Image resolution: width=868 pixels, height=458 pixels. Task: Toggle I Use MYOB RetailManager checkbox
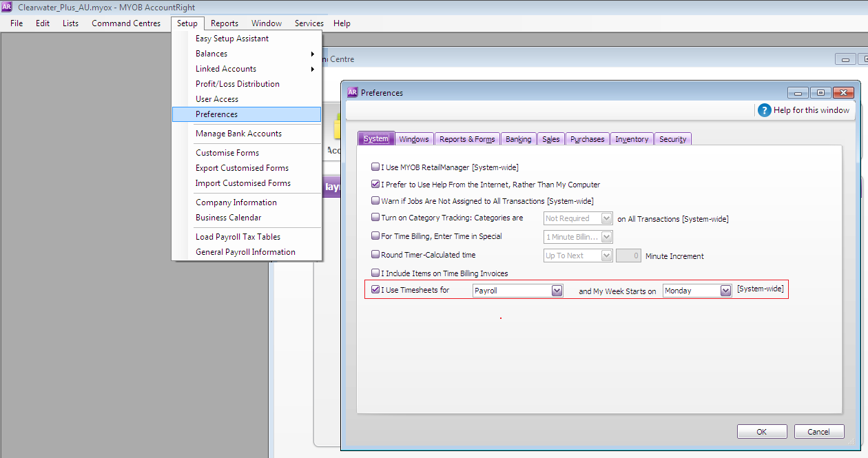point(375,167)
